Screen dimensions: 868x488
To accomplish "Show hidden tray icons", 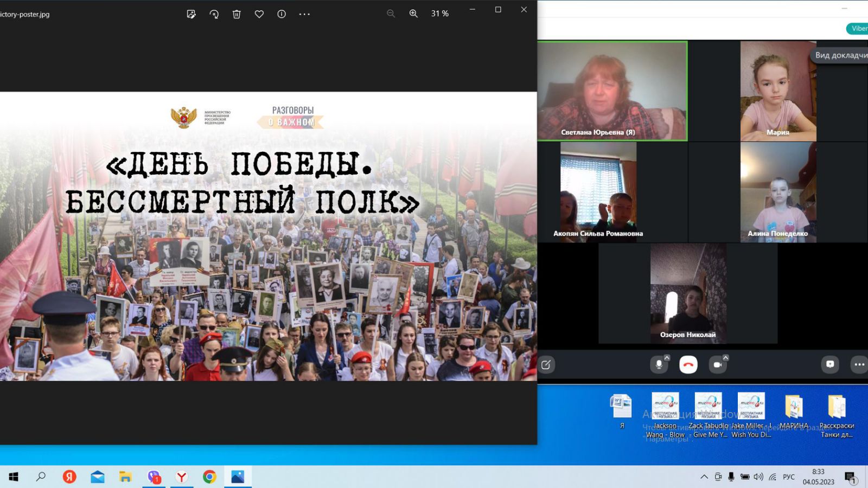I will point(704,477).
